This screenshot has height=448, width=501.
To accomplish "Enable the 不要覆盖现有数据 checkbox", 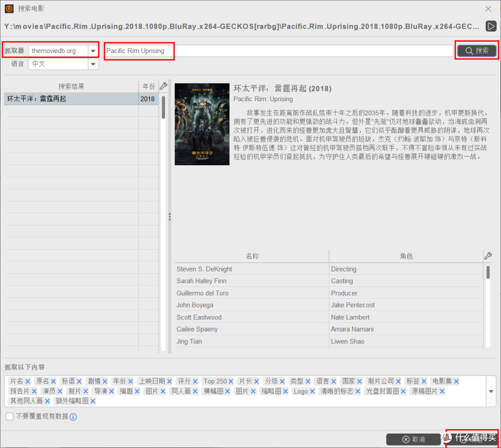I will click(10, 416).
